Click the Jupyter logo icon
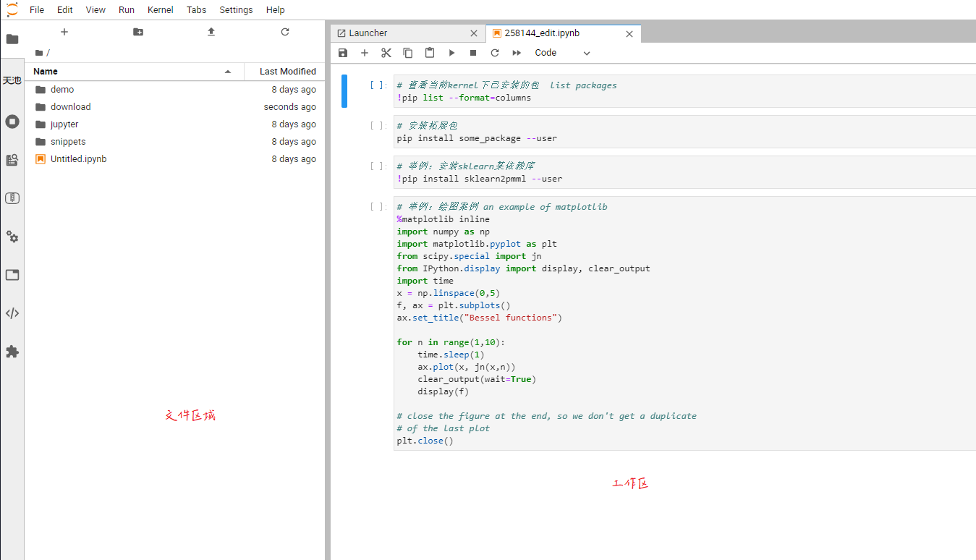This screenshot has width=976, height=560. tap(12, 9)
